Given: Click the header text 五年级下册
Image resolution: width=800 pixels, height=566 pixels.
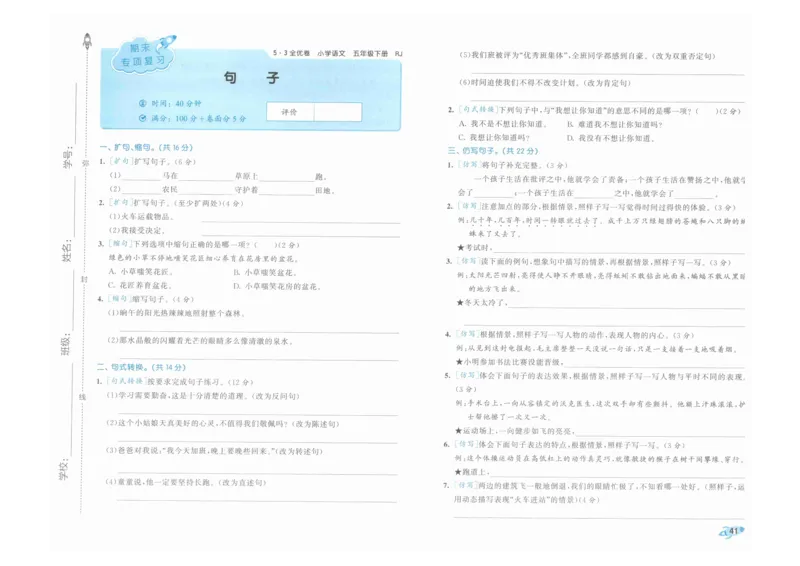Looking at the screenshot, I should (370, 53).
